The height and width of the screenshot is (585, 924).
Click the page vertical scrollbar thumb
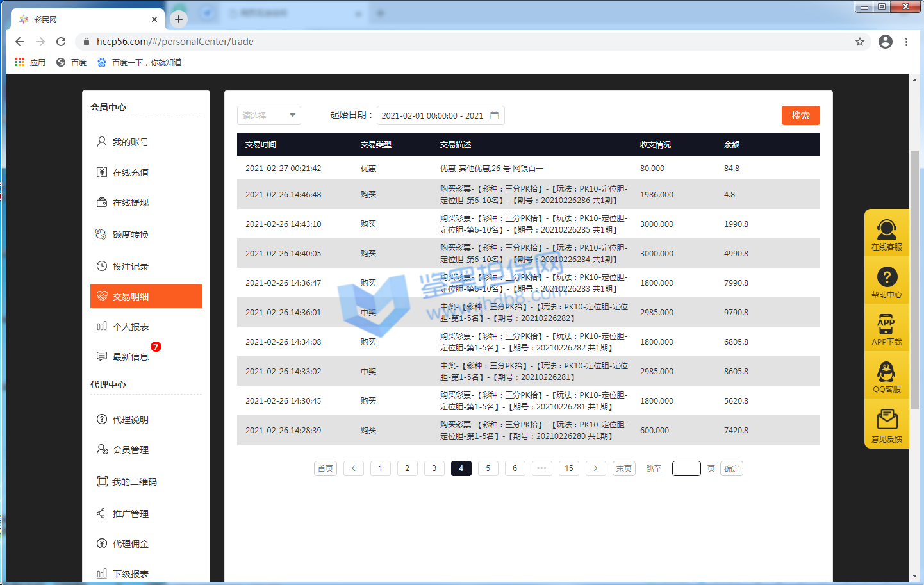pos(914,279)
